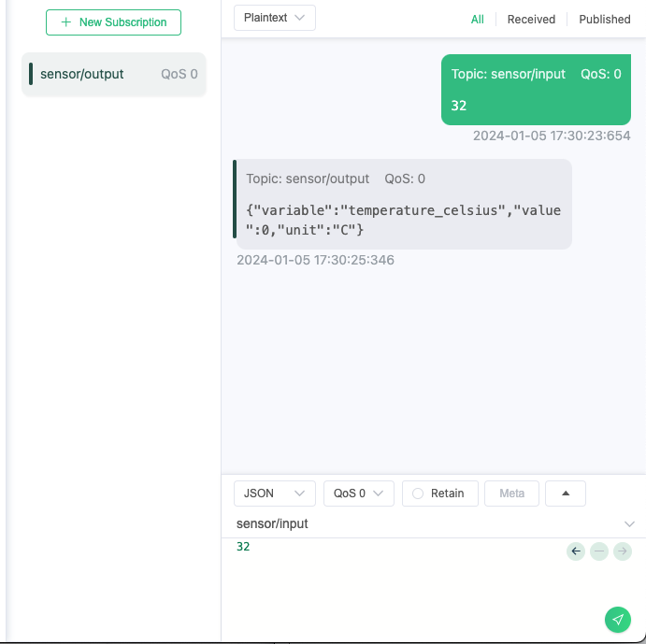Send the message with paper plane icon

pos(618,620)
